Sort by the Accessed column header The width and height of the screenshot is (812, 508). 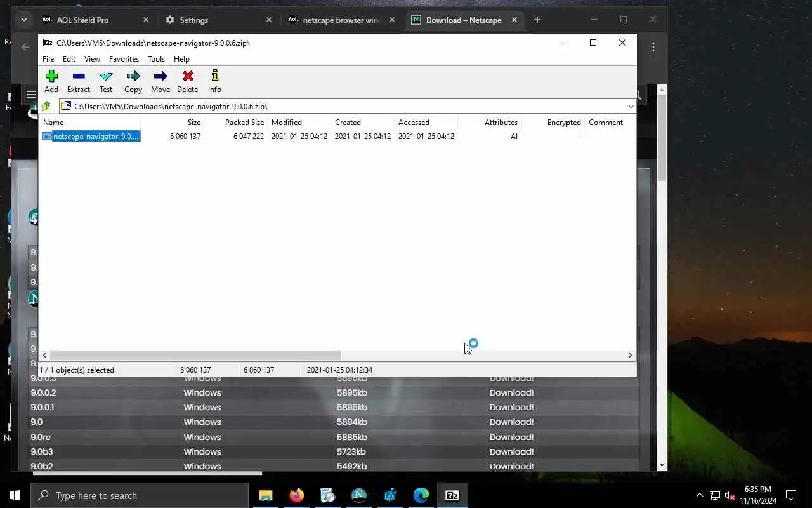click(426, 123)
